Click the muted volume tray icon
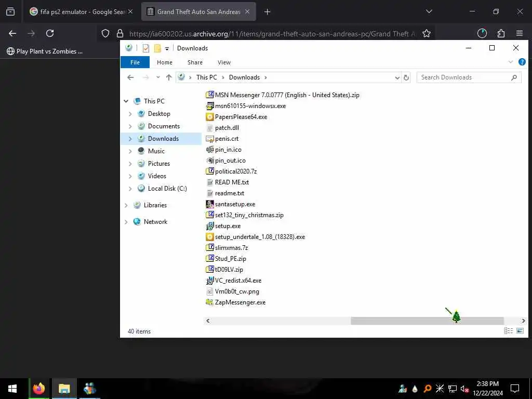The image size is (532, 399). click(x=464, y=389)
